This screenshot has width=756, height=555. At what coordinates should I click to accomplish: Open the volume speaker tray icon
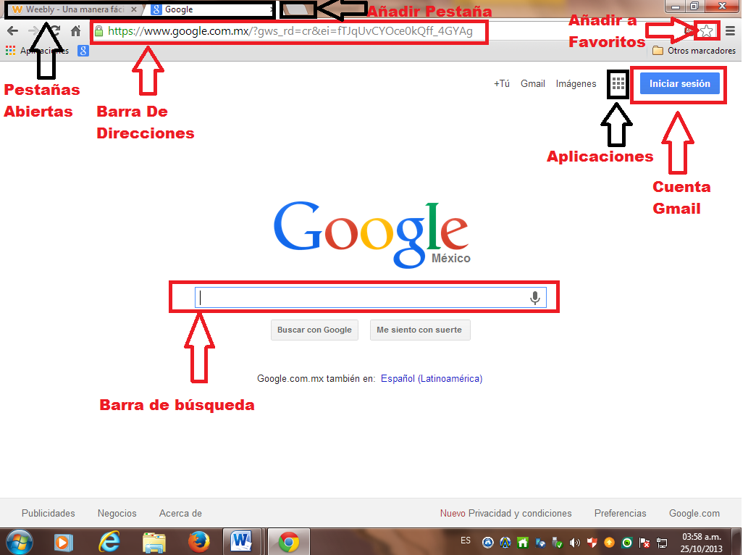(574, 543)
